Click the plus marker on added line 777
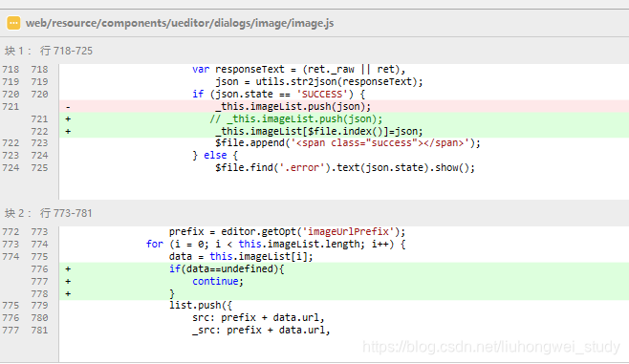The image size is (629, 364). (x=68, y=282)
